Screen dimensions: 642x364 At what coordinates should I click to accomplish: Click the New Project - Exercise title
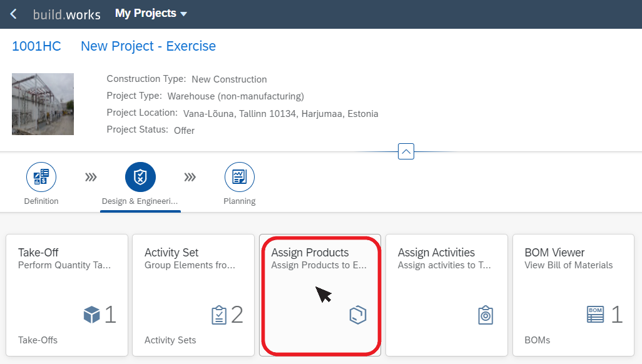coord(148,46)
